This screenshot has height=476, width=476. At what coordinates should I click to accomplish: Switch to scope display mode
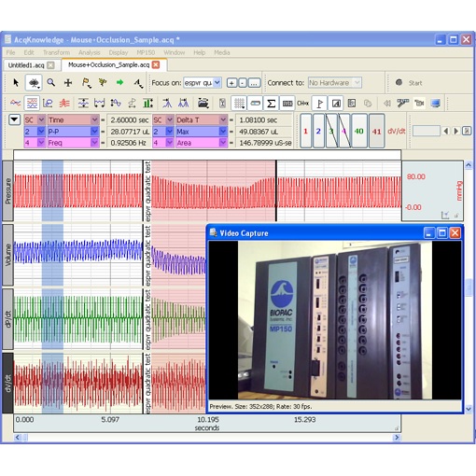[x=16, y=103]
